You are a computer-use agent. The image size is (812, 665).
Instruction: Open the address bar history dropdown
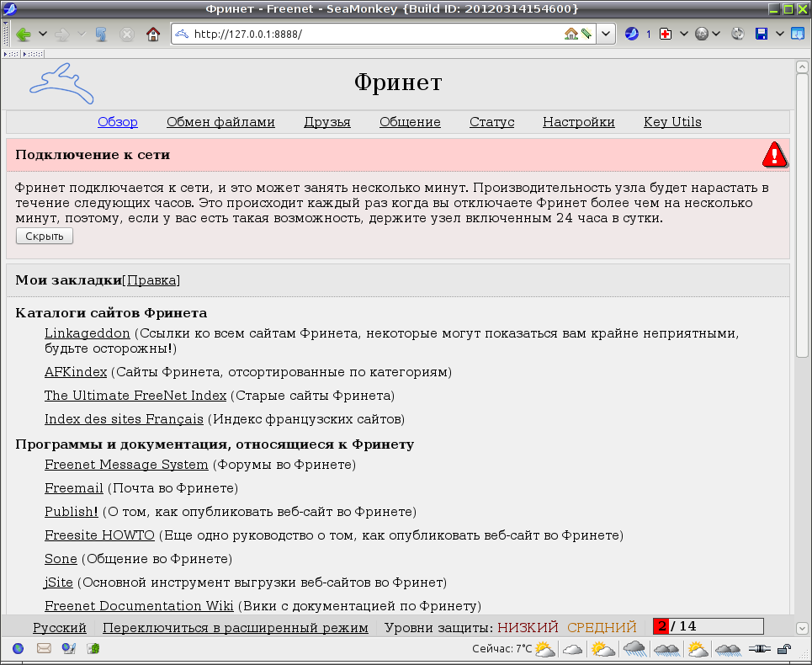[x=605, y=35]
